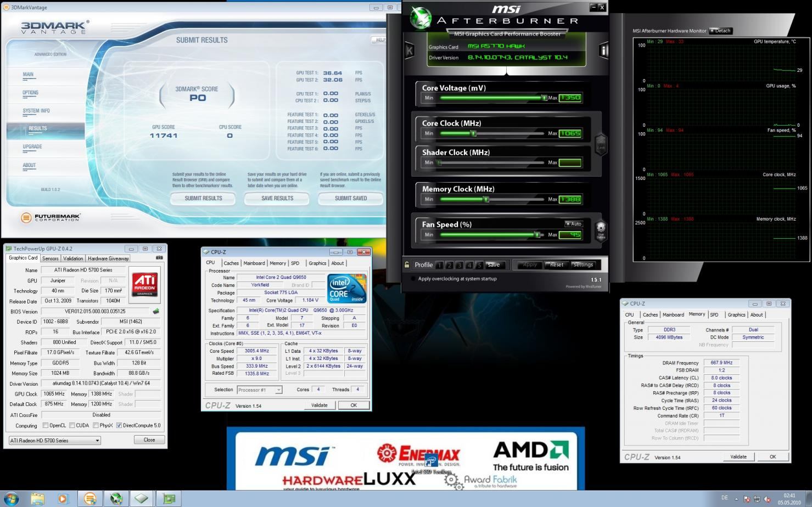Click the Kombustor K icon in Afterburner
This screenshot has width=812, height=507.
click(409, 50)
